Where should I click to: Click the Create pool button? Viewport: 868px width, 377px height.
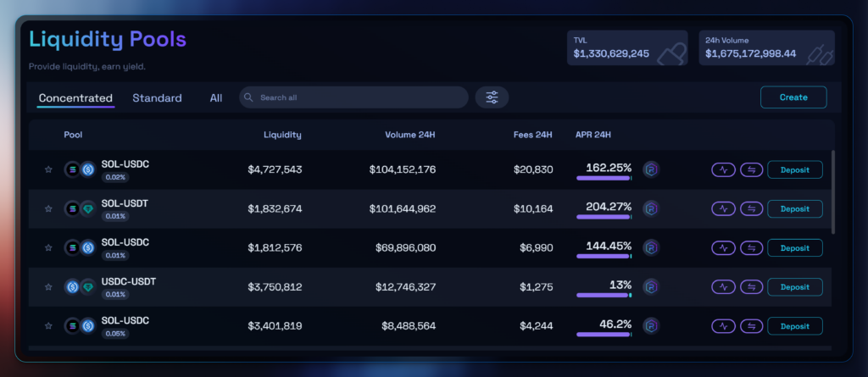793,97
